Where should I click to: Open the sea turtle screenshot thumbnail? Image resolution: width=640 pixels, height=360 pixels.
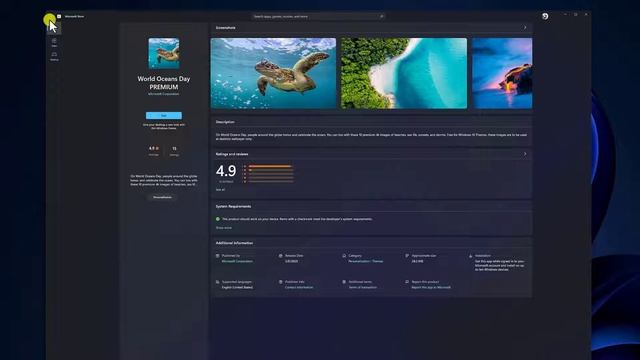273,73
